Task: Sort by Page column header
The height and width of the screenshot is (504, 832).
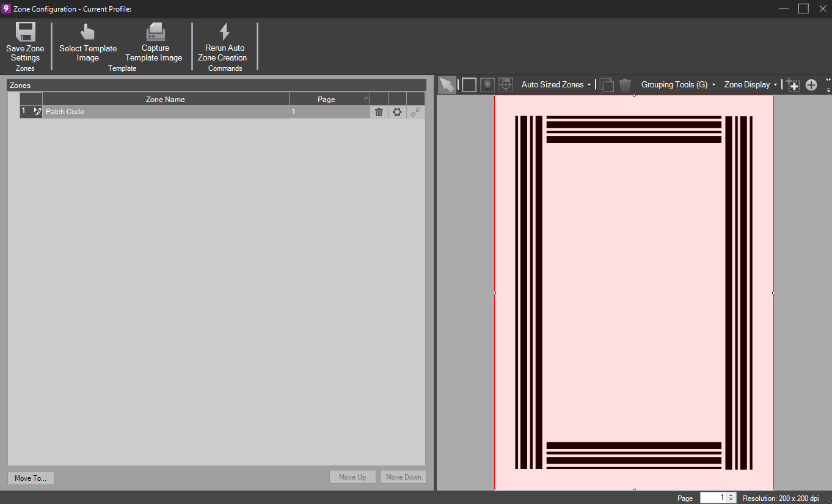Action: (329, 99)
